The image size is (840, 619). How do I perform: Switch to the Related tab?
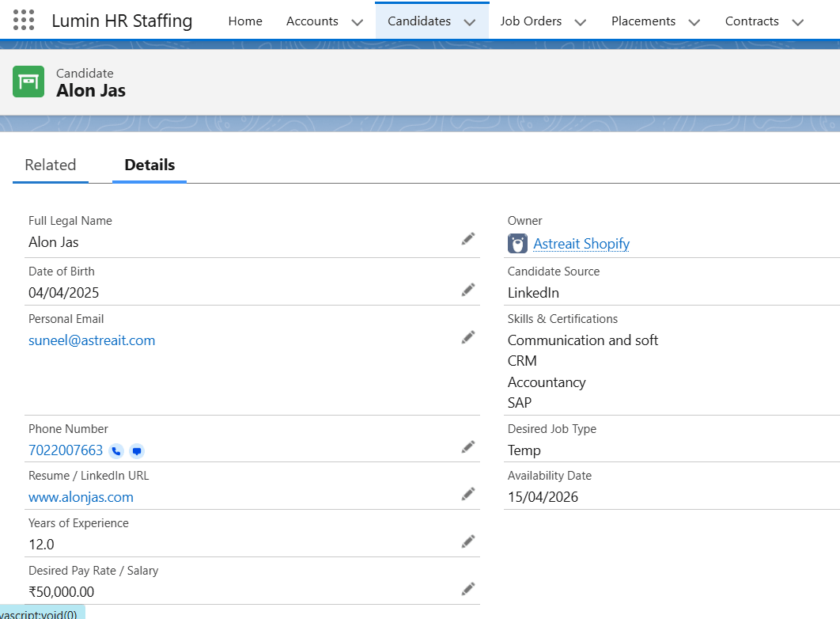[x=50, y=165]
